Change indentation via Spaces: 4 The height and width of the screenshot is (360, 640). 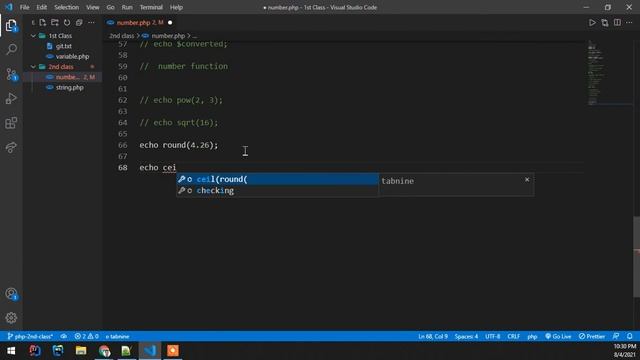tap(466, 336)
